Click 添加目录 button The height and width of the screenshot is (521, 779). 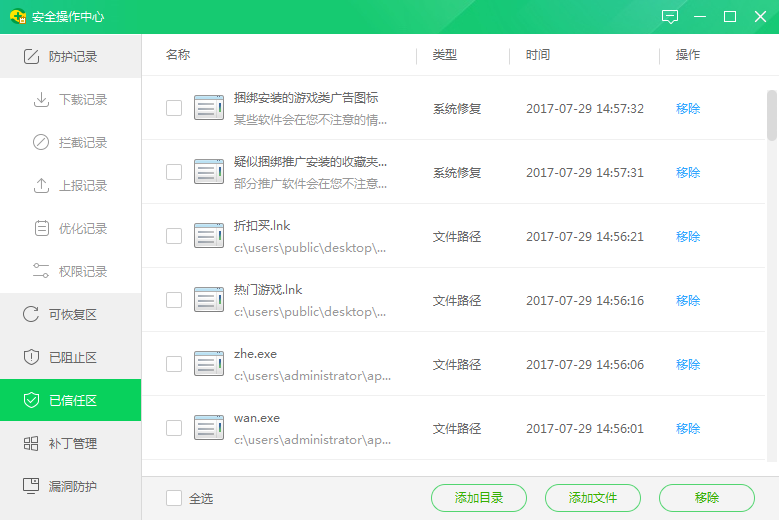(x=479, y=498)
